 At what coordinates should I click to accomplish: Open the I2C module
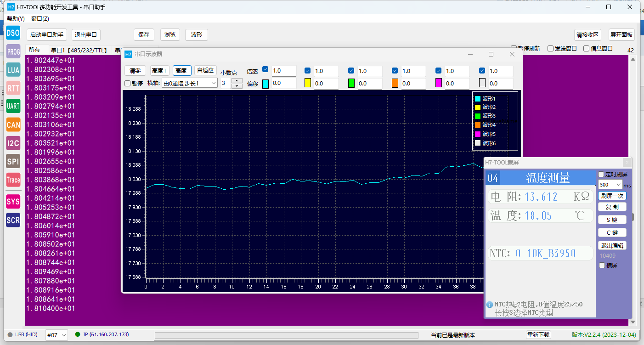coord(13,143)
